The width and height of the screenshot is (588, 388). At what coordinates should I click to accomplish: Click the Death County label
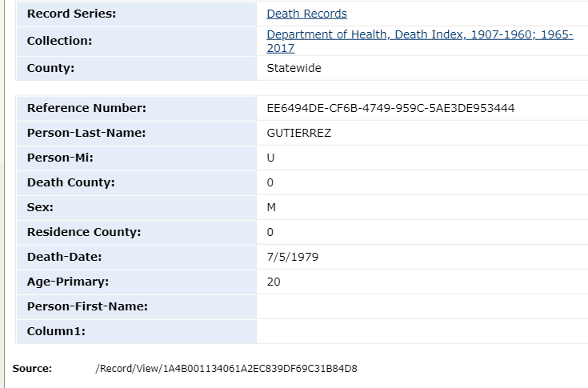point(70,182)
